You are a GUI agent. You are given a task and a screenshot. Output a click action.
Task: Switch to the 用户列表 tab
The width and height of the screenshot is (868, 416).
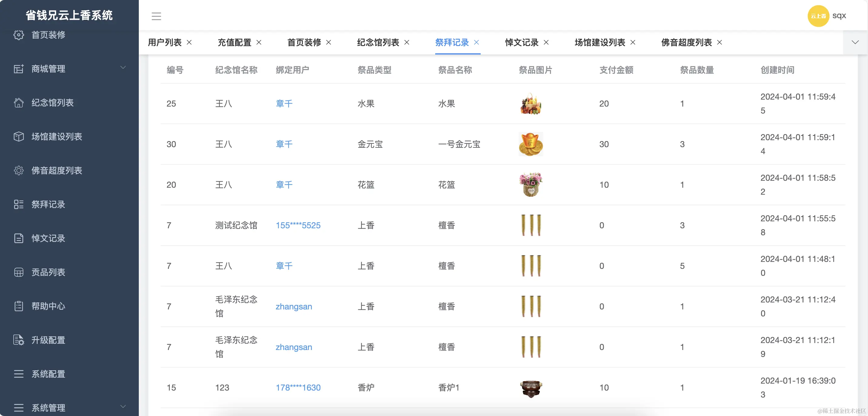(x=164, y=42)
